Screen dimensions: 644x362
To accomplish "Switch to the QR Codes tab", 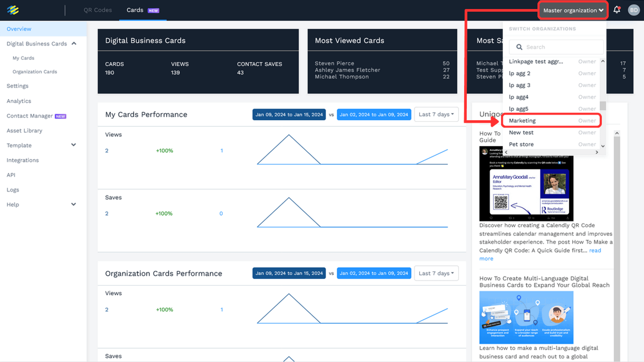I will point(97,10).
